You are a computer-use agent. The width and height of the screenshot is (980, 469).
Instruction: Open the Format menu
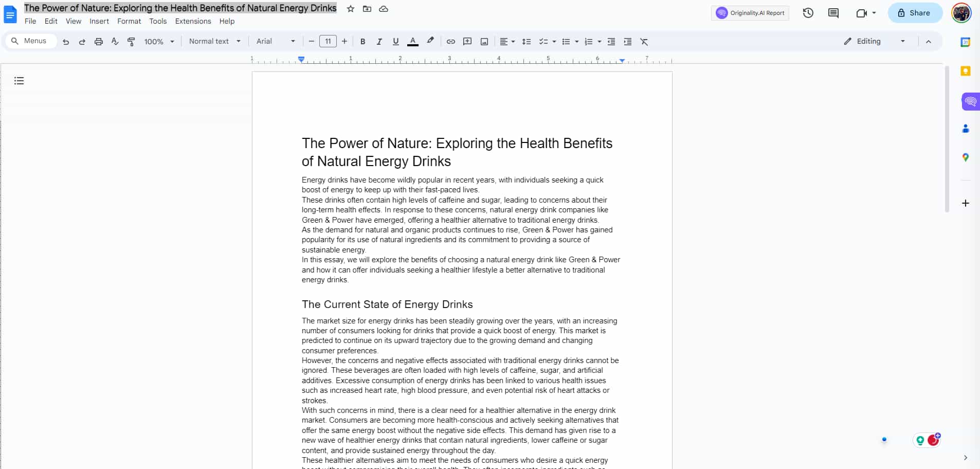tap(129, 21)
